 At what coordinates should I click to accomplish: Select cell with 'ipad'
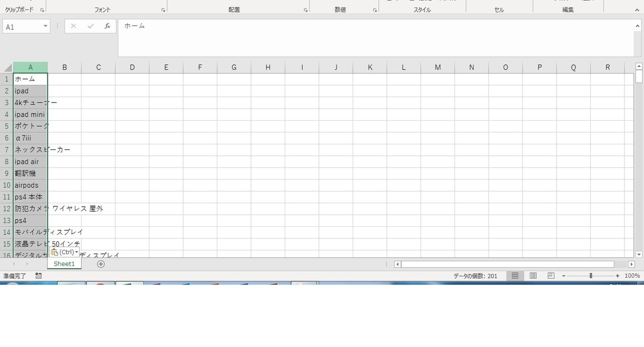click(30, 91)
